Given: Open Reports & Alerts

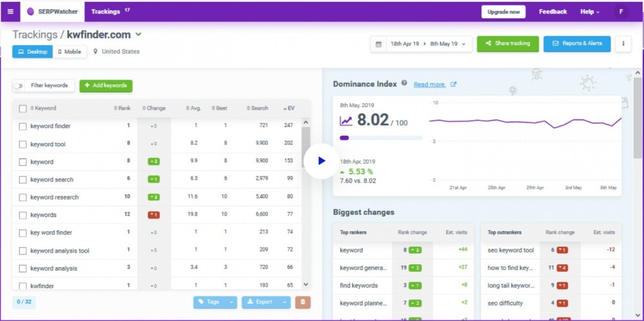Looking at the screenshot, I should [x=577, y=44].
